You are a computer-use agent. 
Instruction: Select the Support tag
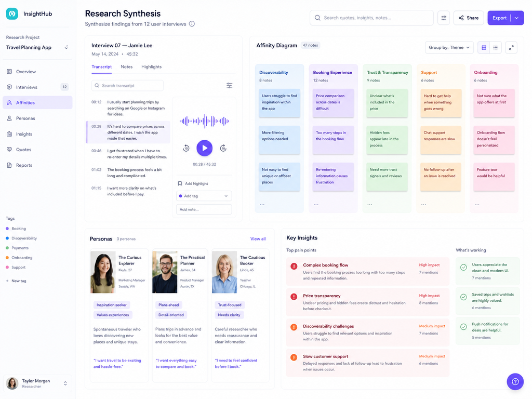16,268
